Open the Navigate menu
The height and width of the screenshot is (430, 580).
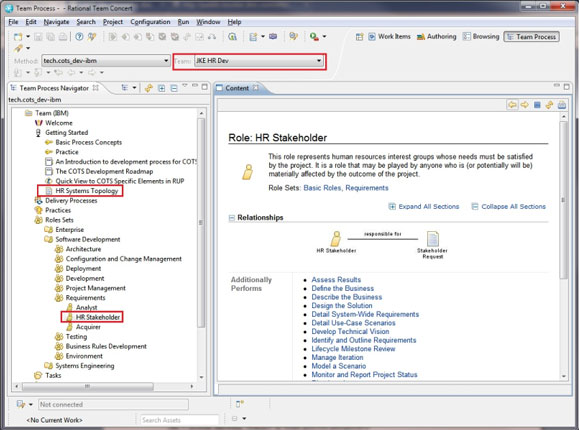[56, 22]
